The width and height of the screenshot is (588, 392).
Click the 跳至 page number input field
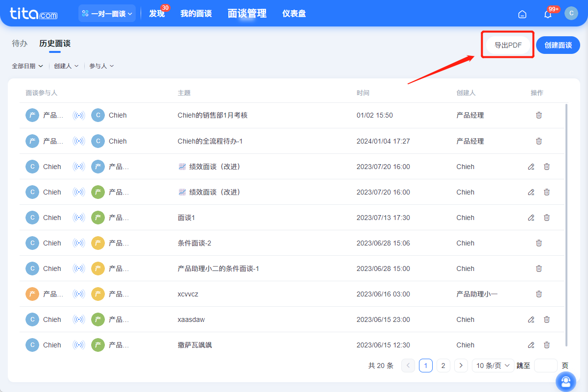[545, 365]
